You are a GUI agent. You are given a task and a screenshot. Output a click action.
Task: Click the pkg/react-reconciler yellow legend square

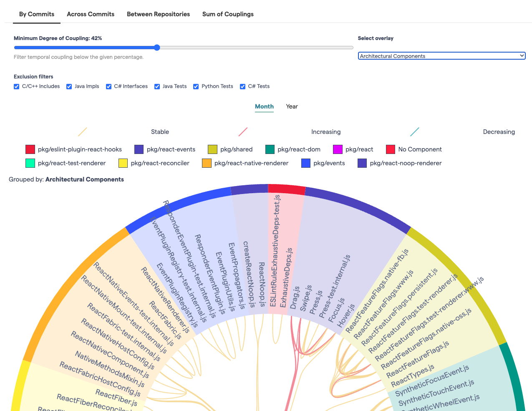click(x=123, y=163)
